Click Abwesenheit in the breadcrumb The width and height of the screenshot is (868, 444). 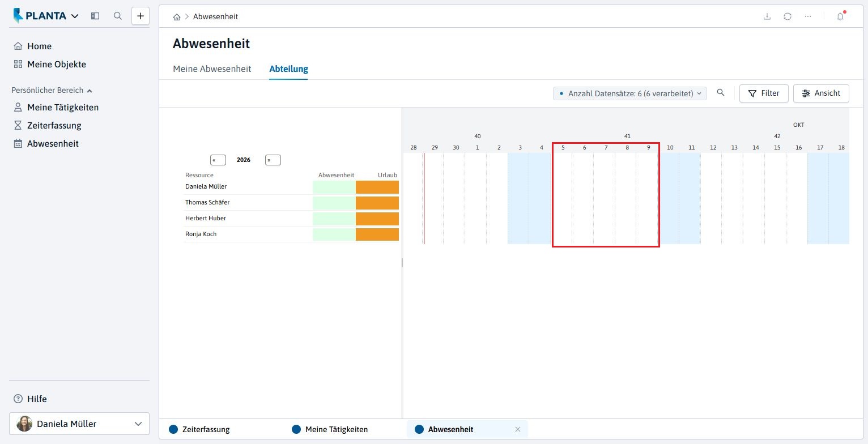pyautogui.click(x=215, y=17)
